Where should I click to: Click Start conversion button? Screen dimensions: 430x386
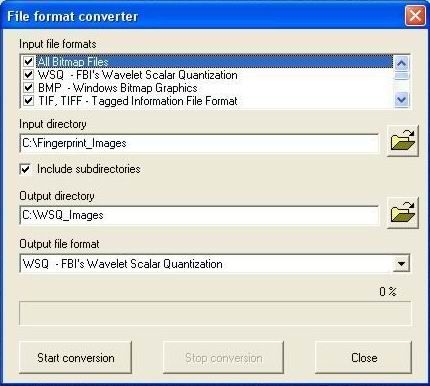pos(76,358)
